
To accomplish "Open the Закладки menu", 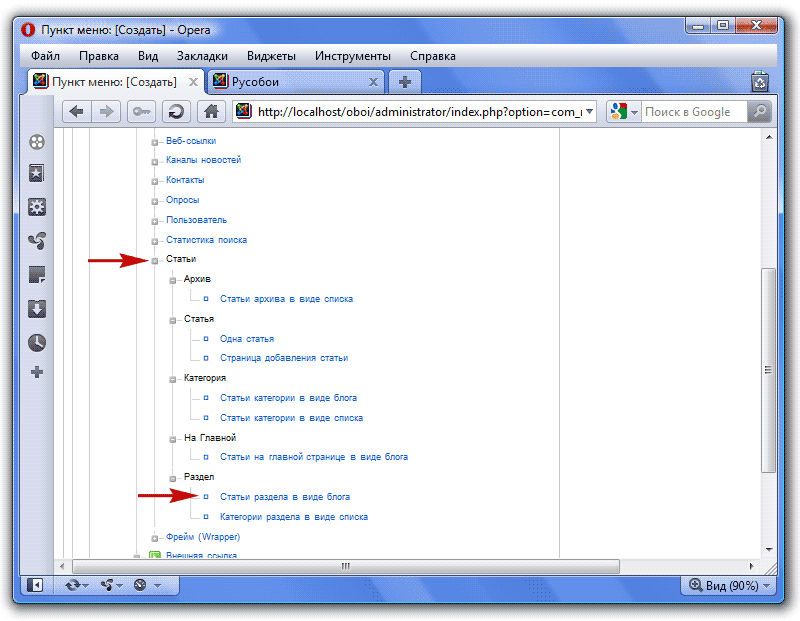I will click(x=202, y=56).
